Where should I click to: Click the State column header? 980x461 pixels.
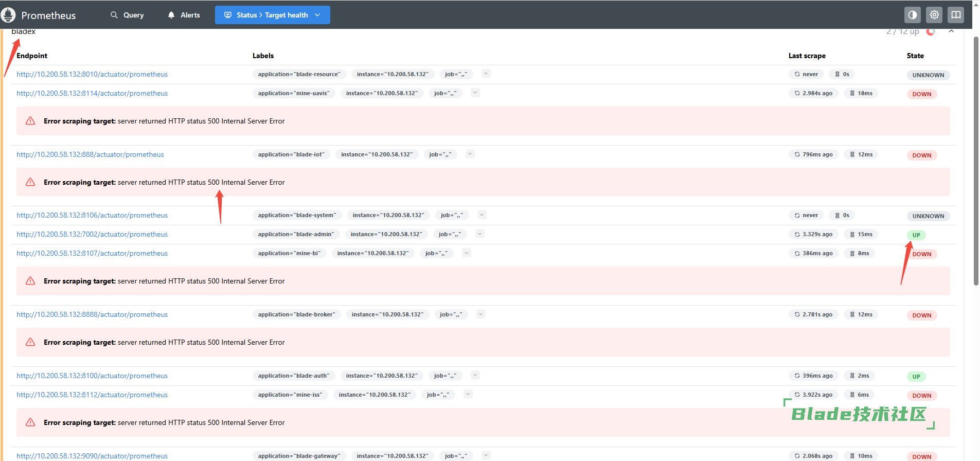(915, 56)
